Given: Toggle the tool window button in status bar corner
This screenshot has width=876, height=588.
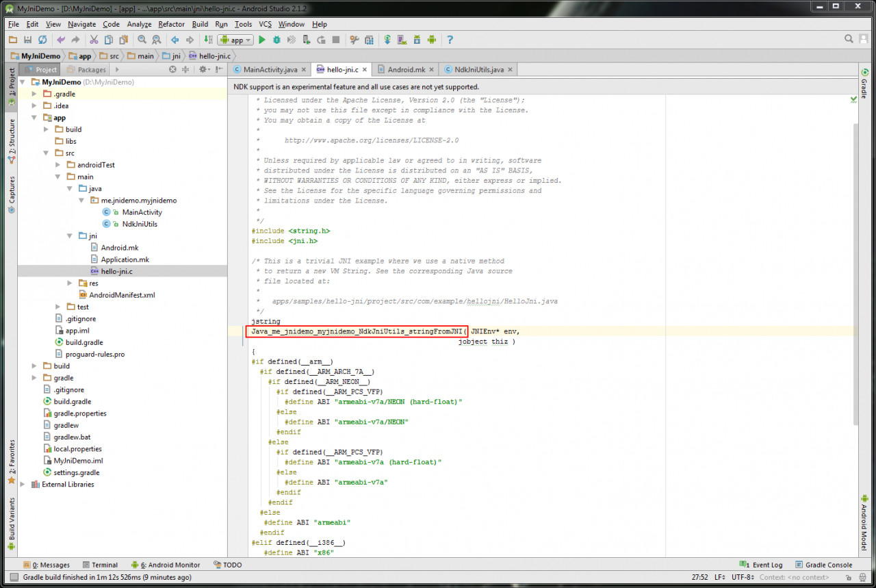Looking at the screenshot, I should pos(14,577).
